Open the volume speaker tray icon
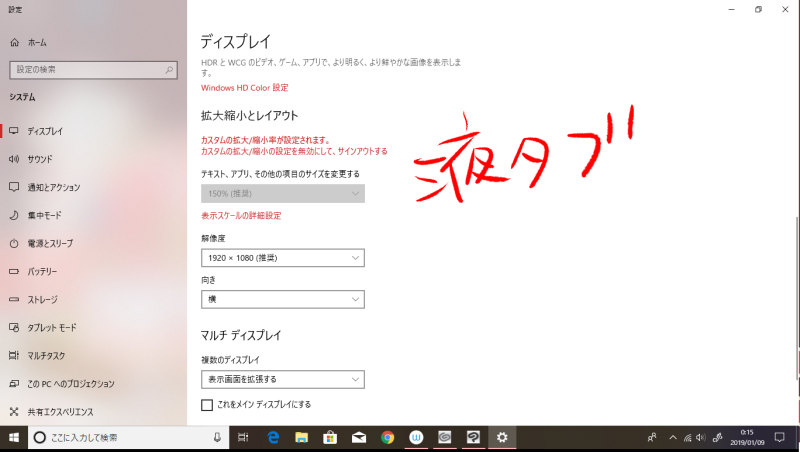The image size is (800, 452). [x=701, y=437]
